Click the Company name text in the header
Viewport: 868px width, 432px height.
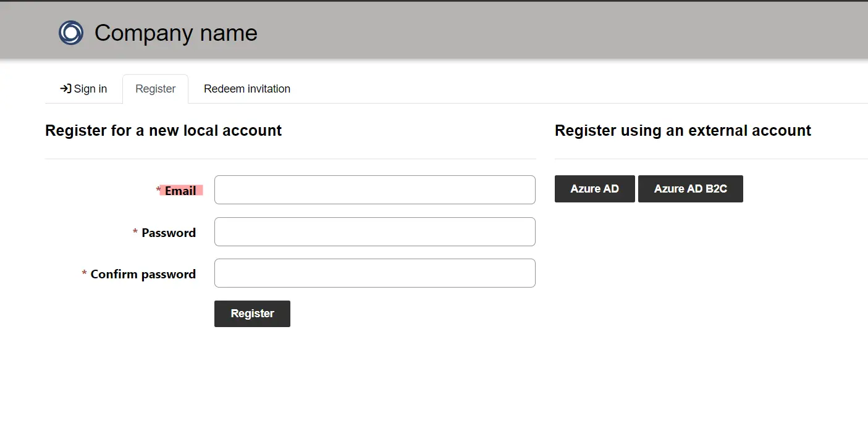(x=175, y=33)
